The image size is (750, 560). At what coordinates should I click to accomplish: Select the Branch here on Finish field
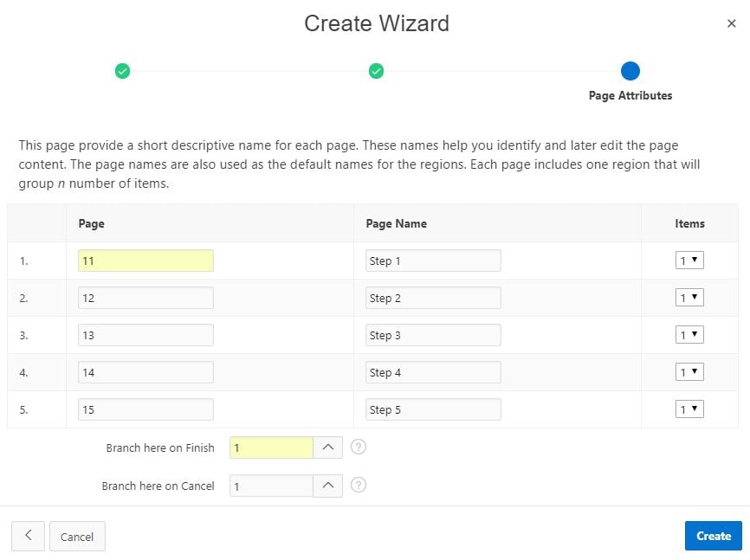click(x=273, y=447)
